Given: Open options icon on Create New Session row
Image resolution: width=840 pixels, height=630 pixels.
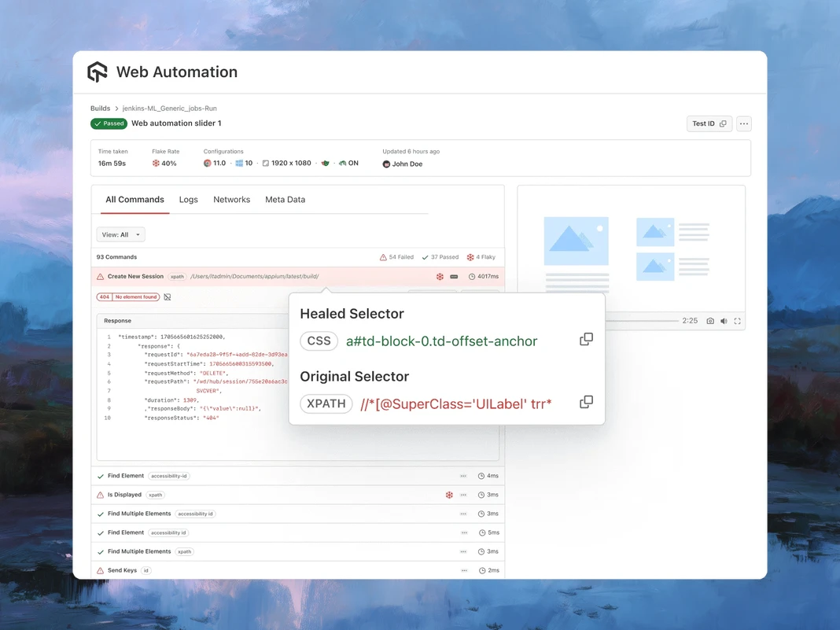Looking at the screenshot, I should 455,276.
